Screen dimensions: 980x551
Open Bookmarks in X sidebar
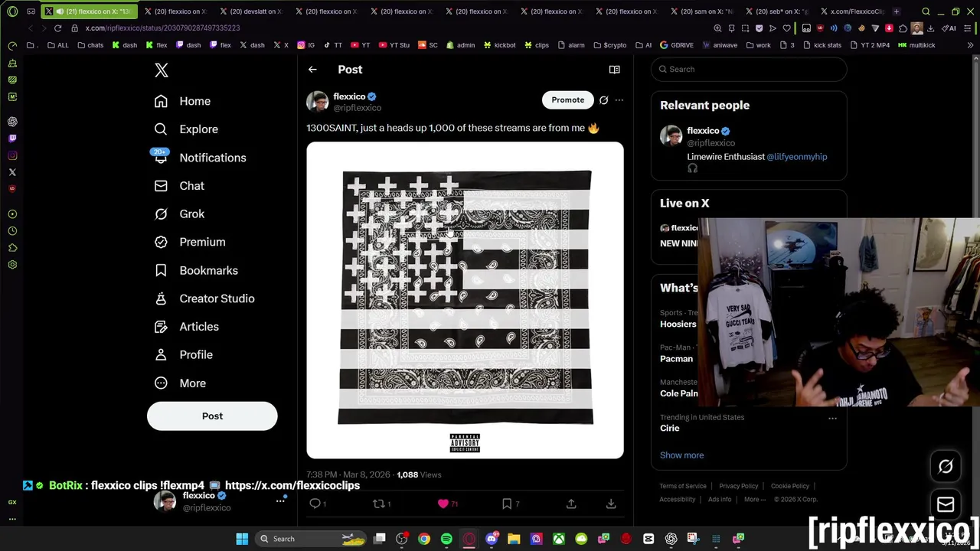[x=196, y=270]
